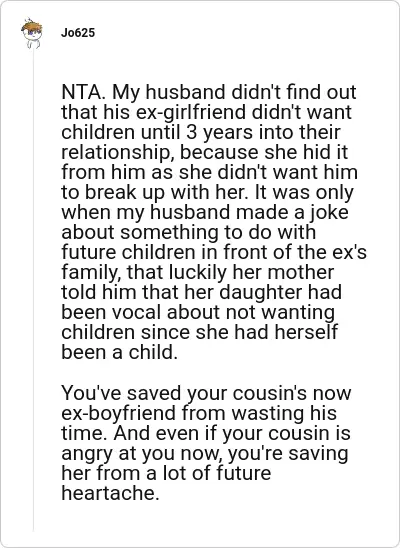Click the line 'about something to do with'
The height and width of the screenshot is (548, 400).
pyautogui.click(x=189, y=233)
